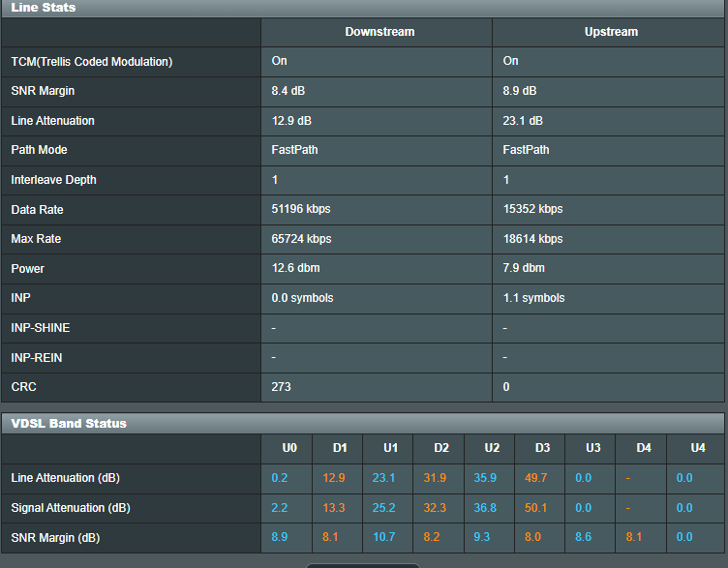Click the downstream CRC count 273
Viewport: 728px width, 568px height.
[282, 387]
